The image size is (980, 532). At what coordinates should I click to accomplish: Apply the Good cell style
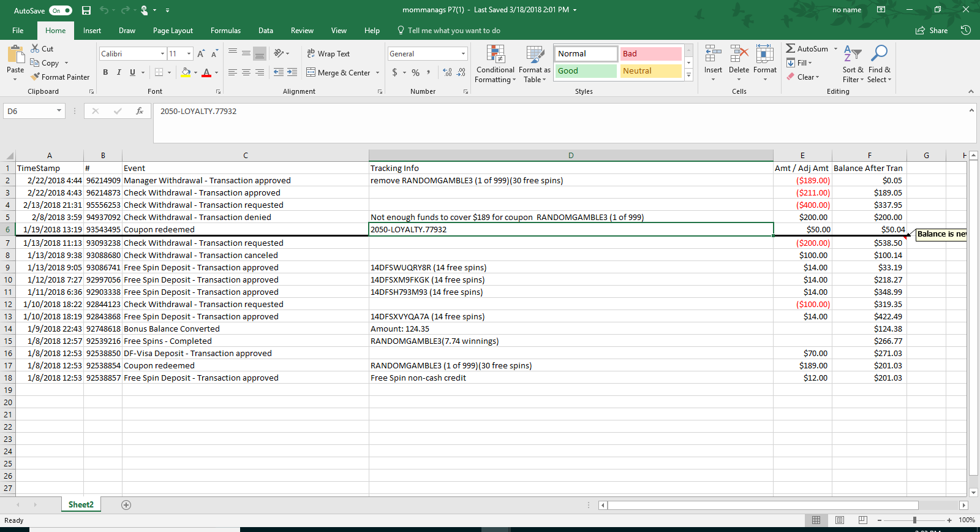click(586, 71)
